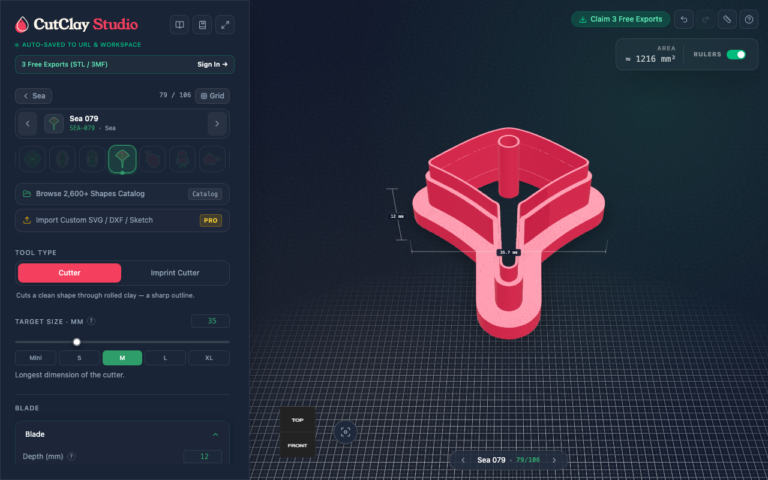Click the target size slider handle
Image resolution: width=768 pixels, height=480 pixels.
tap(76, 342)
